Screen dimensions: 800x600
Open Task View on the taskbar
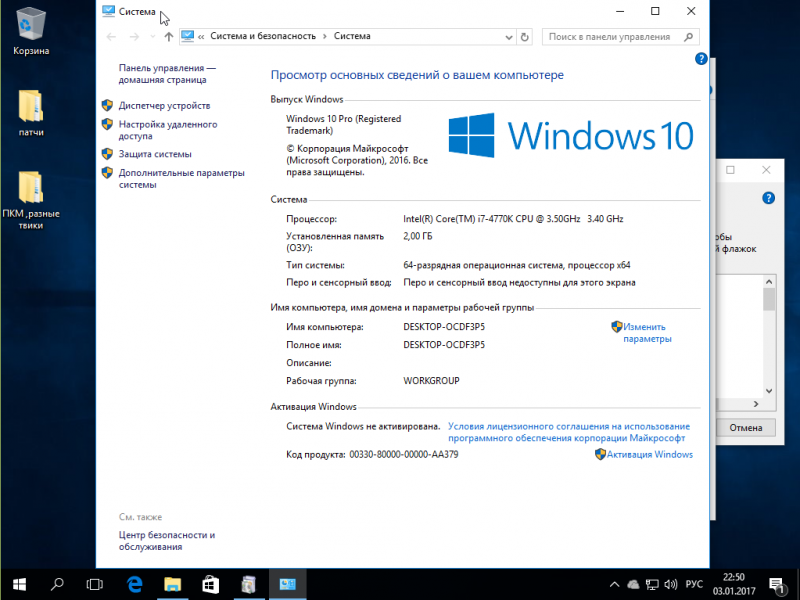94,584
